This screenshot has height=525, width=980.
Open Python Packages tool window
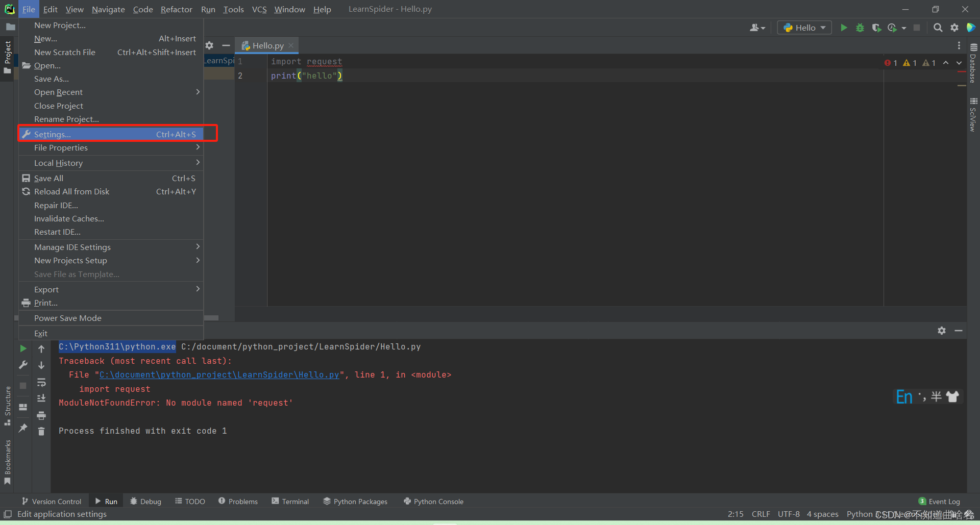(355, 502)
